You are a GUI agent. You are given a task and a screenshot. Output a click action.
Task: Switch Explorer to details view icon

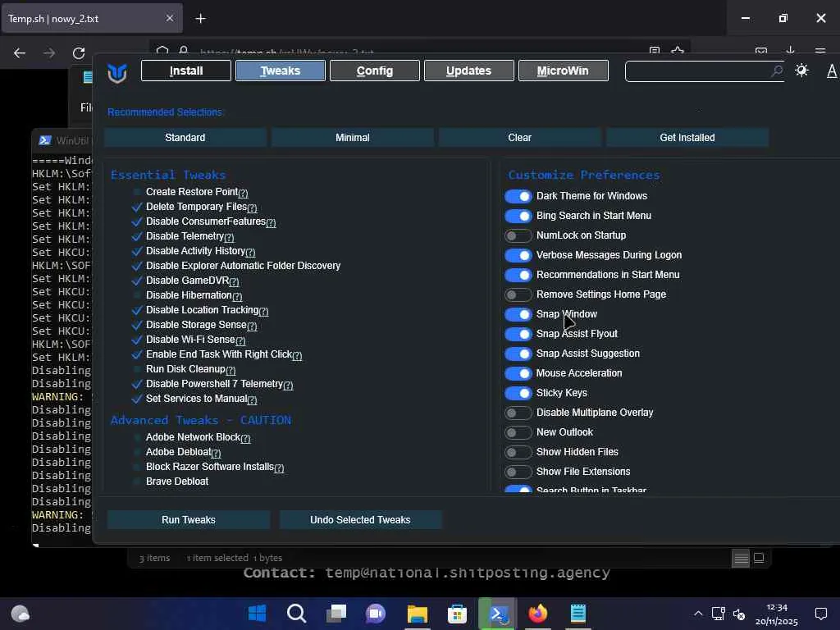pyautogui.click(x=741, y=559)
